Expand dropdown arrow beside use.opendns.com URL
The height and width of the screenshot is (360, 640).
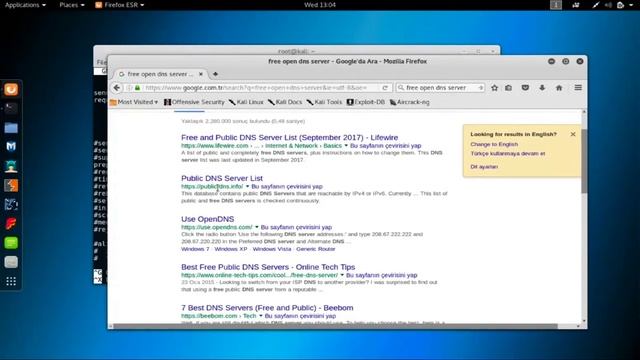tap(257, 227)
